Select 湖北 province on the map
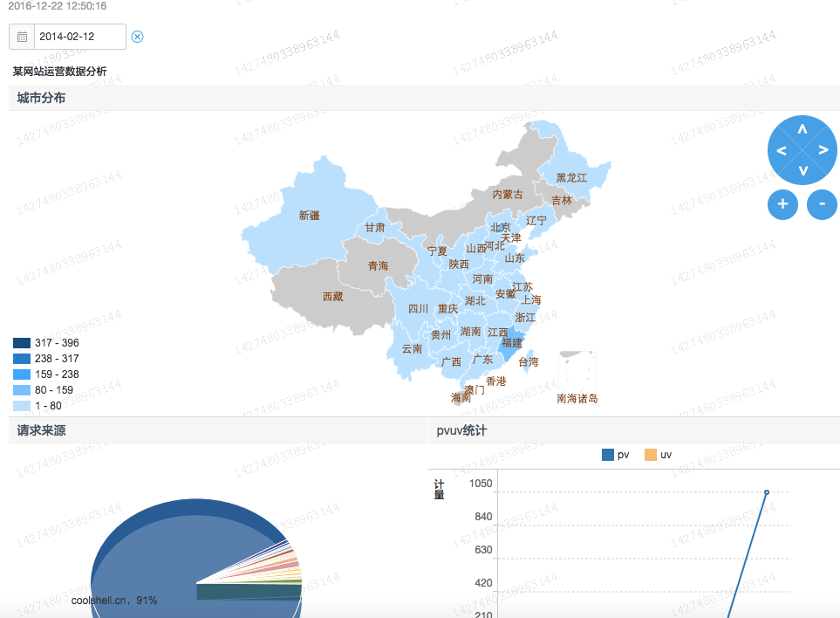This screenshot has height=618, width=840. point(475,300)
